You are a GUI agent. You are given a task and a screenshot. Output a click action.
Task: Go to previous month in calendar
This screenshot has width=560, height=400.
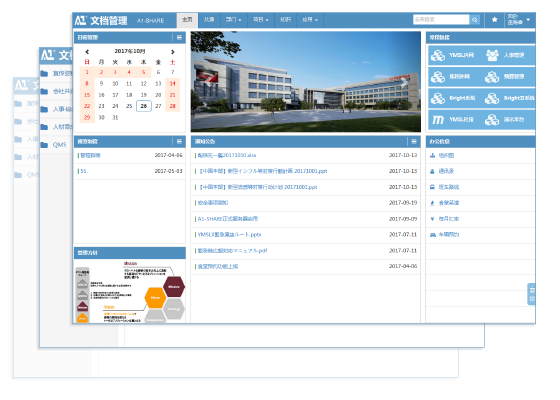(87, 52)
